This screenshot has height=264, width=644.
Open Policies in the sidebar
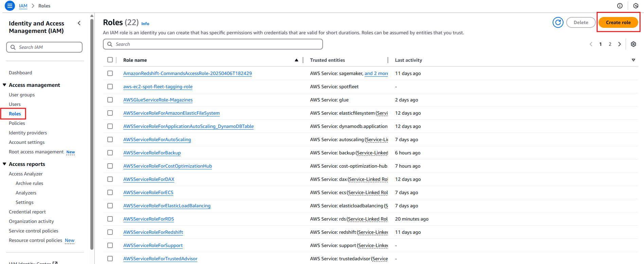click(x=17, y=123)
